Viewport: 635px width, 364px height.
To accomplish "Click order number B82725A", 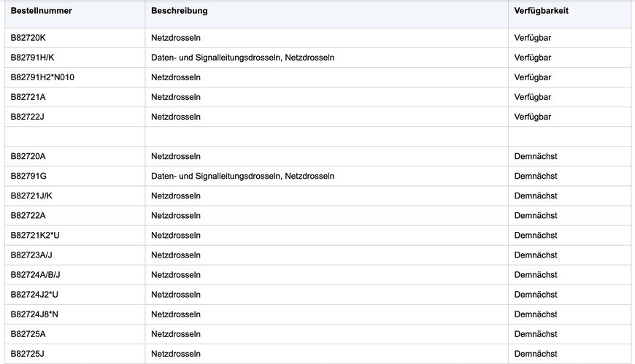I will coord(28,334).
